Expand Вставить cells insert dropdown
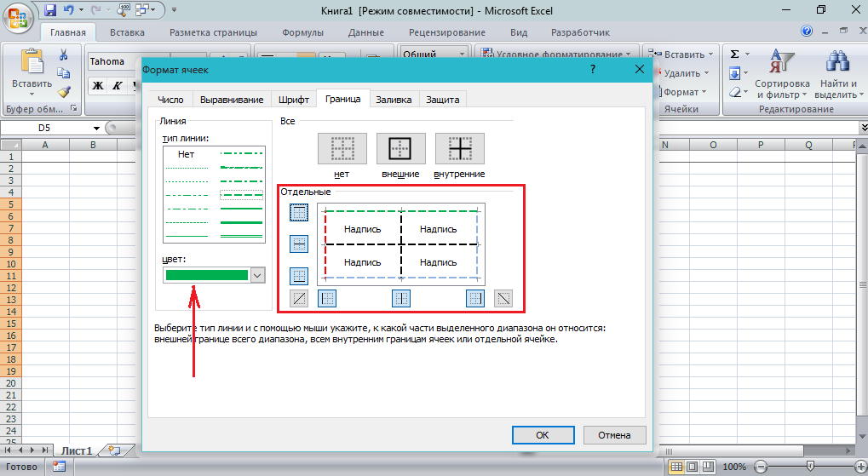The height and width of the screenshot is (476, 868). [710, 54]
